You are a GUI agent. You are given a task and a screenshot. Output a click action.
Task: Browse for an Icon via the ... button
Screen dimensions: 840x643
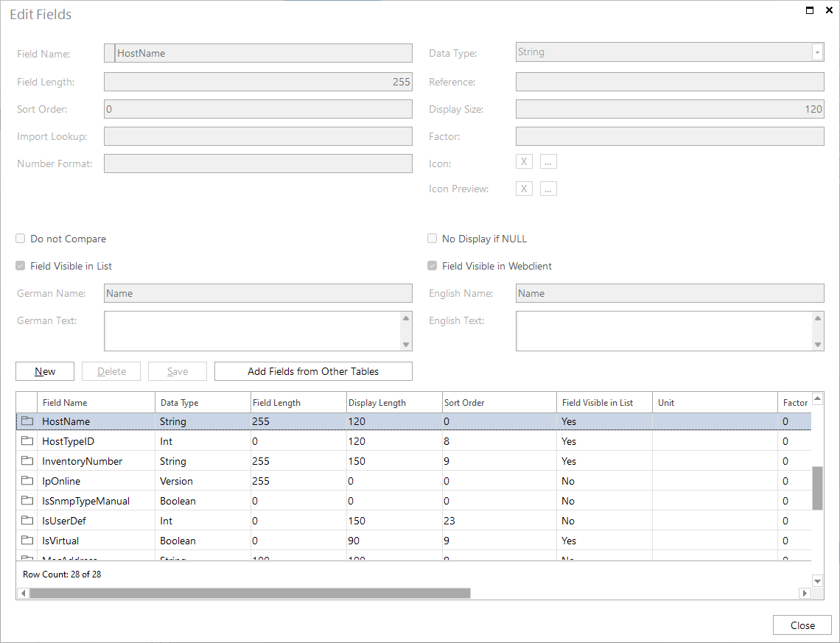(x=548, y=161)
